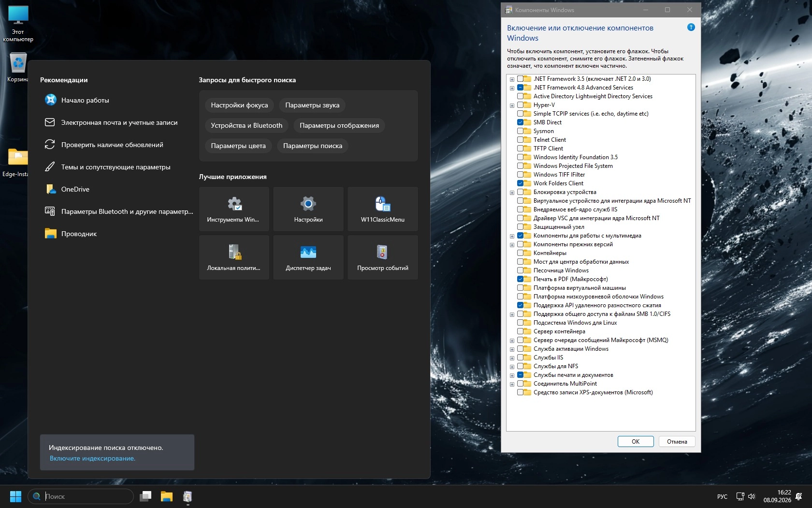
Task: Confirm with the OK button
Action: 636,441
